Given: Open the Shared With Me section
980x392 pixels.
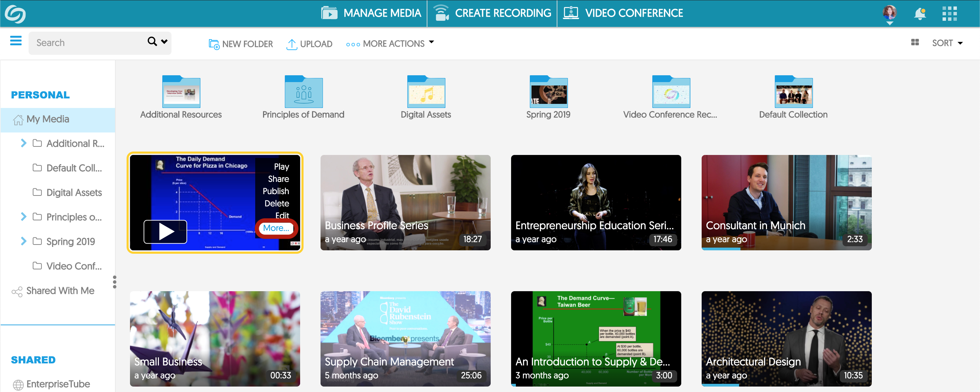Looking at the screenshot, I should [60, 291].
